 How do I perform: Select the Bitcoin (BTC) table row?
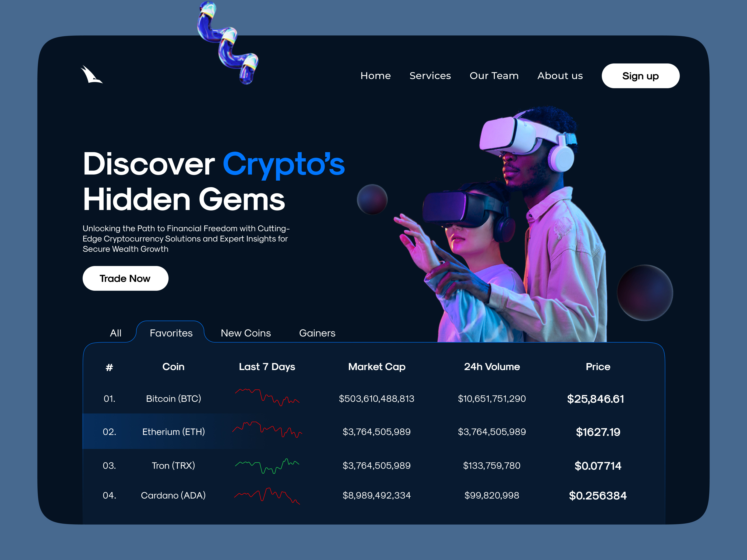[174, 398]
